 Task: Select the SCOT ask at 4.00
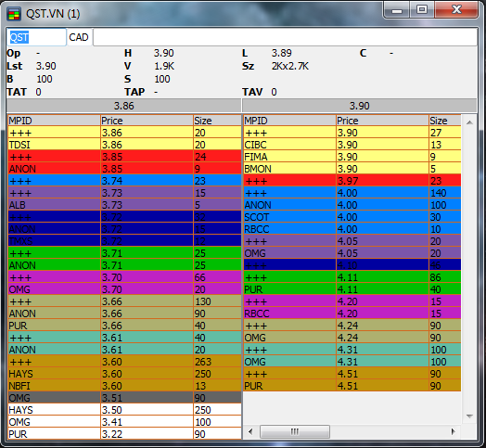[x=352, y=217]
